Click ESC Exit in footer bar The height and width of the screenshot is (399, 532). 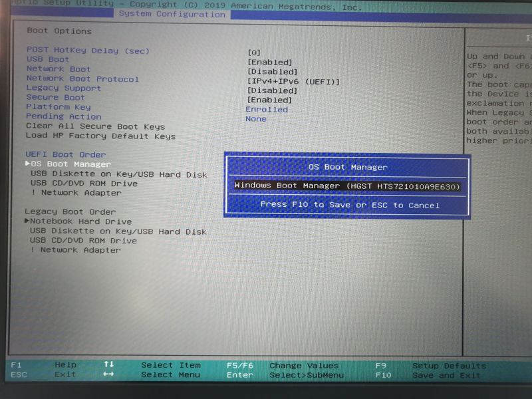(x=43, y=374)
